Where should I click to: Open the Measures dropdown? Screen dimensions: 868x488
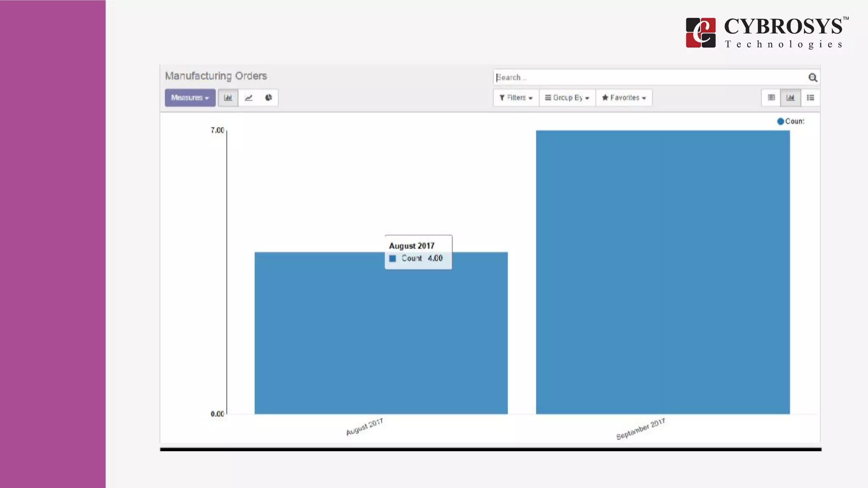[x=190, y=98]
